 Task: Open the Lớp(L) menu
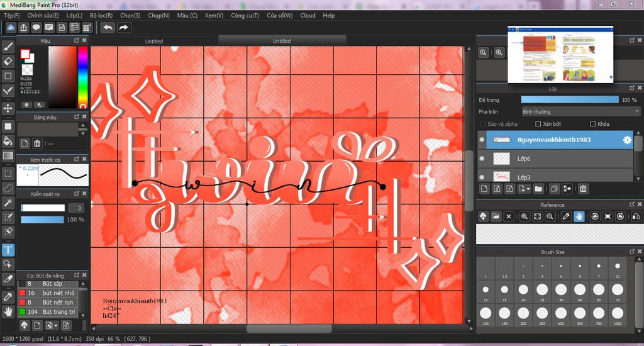74,15
